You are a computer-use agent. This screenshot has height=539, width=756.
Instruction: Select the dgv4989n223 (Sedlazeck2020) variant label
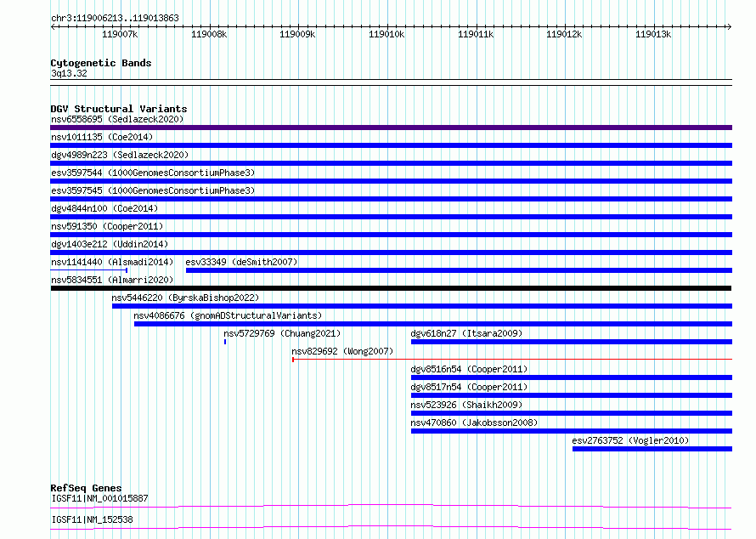pos(120,155)
